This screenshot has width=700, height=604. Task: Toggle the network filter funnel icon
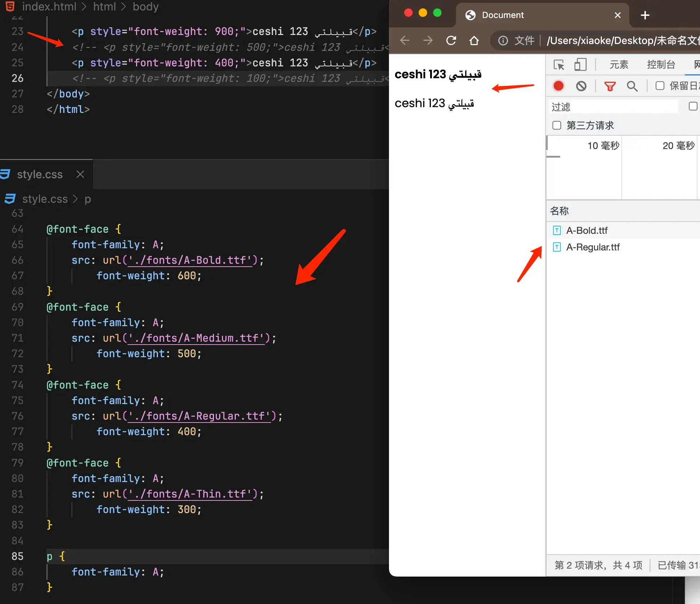click(610, 86)
